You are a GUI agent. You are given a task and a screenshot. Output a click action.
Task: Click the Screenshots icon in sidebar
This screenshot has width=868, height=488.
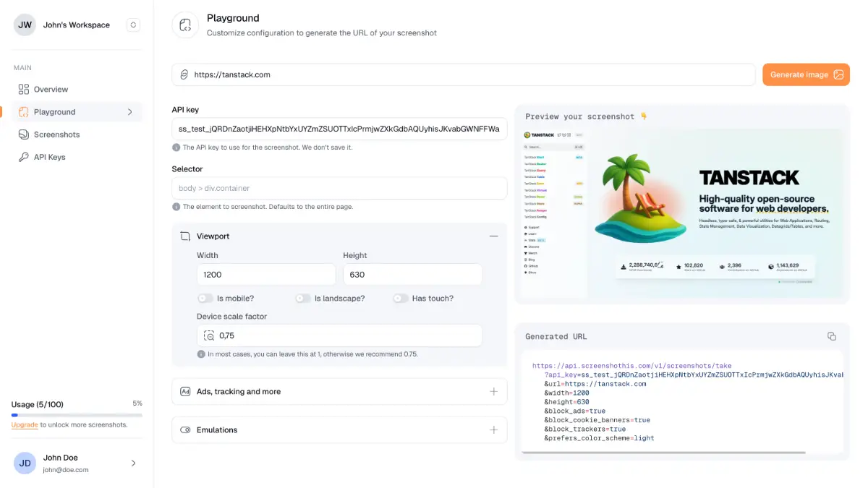[24, 134]
